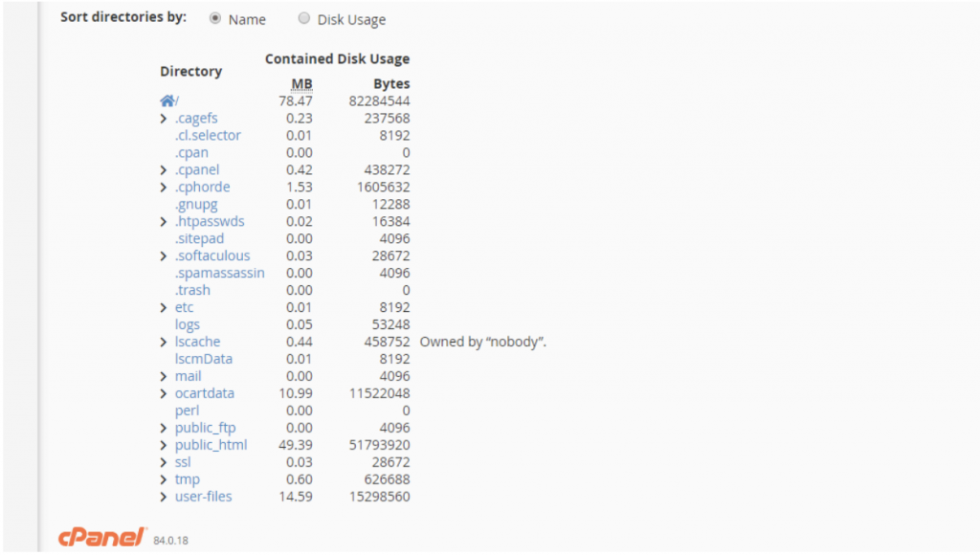Screen dimensions: 980x555
Task: Open the .trash directory link
Action: 192,290
